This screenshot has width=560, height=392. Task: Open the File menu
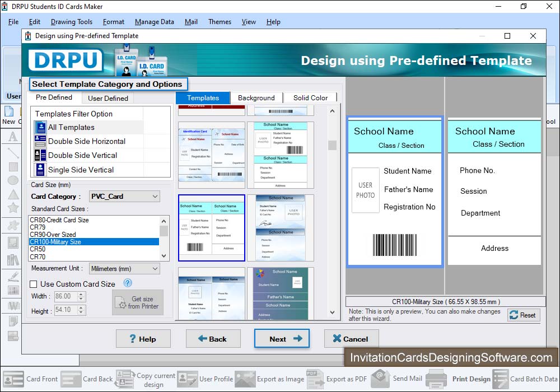[x=13, y=22]
